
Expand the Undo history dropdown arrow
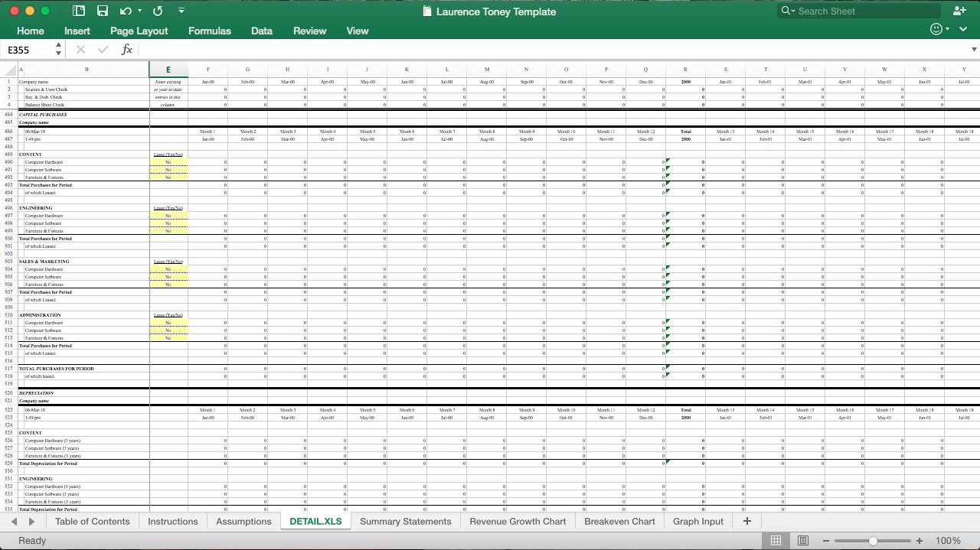[x=139, y=11]
